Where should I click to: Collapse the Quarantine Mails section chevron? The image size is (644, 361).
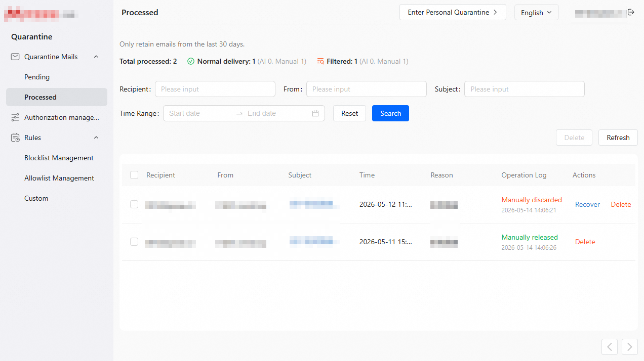pyautogui.click(x=96, y=57)
